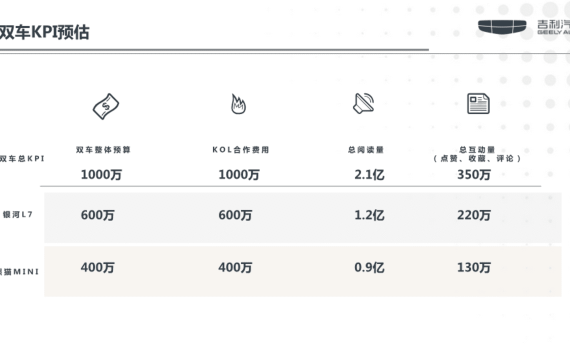Viewport: 570px width, 360px height.
Task: Click the 银河L7 row label
Action: point(18,215)
